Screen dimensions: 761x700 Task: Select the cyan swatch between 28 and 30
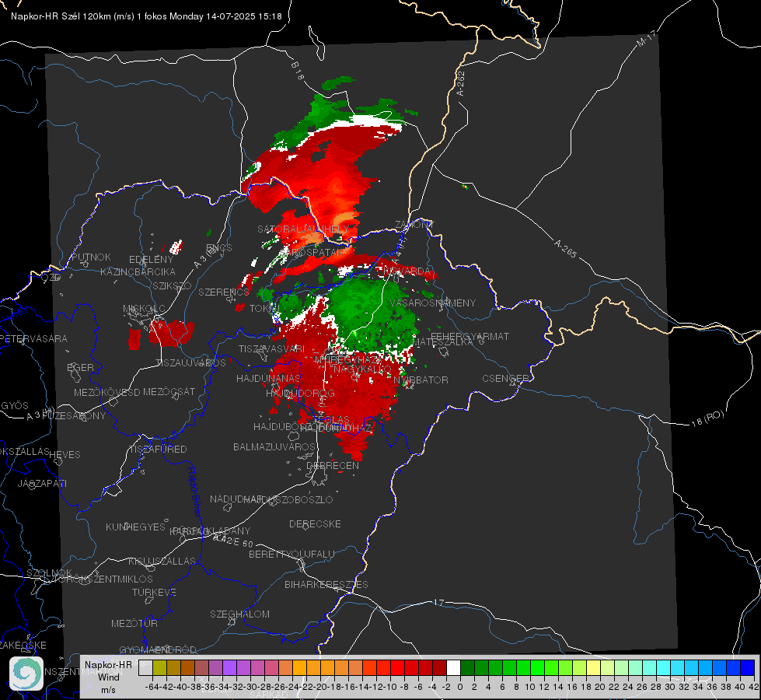click(664, 667)
